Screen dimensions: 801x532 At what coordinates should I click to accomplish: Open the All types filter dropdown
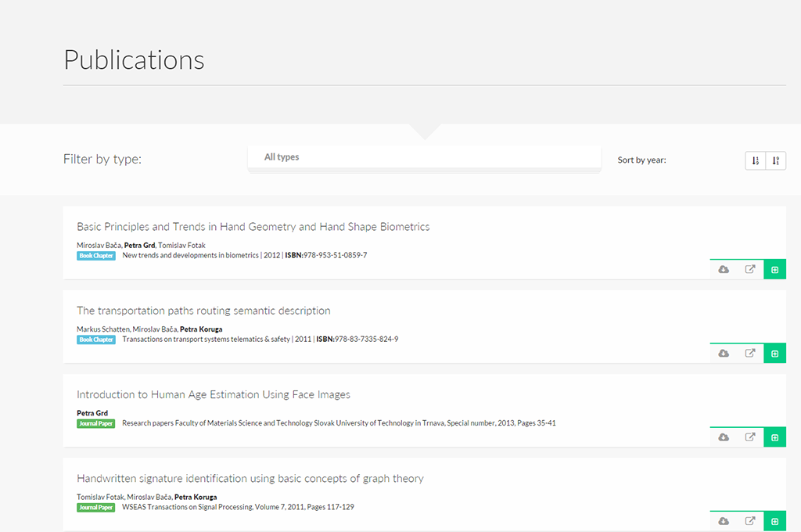click(x=424, y=157)
